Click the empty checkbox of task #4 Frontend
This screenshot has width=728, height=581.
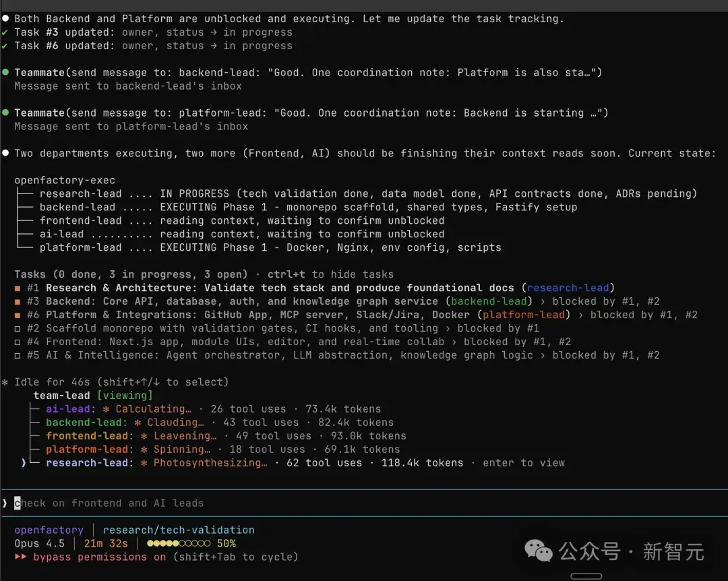tap(18, 342)
